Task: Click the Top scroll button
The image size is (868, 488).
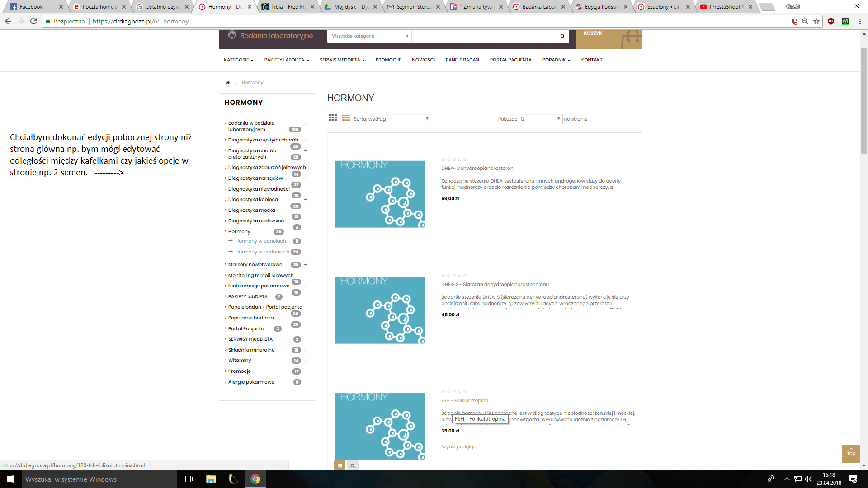Action: click(x=851, y=453)
